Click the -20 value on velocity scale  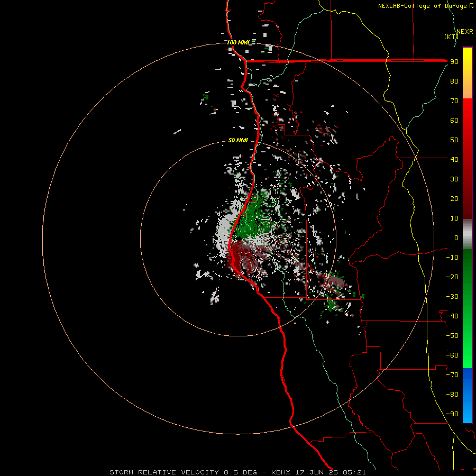click(452, 277)
